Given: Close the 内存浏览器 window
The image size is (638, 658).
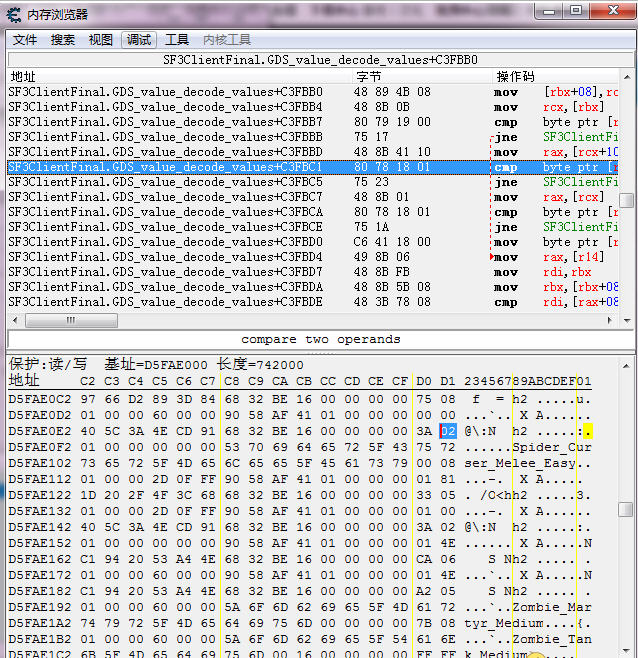Looking at the screenshot, I should (613, 11).
